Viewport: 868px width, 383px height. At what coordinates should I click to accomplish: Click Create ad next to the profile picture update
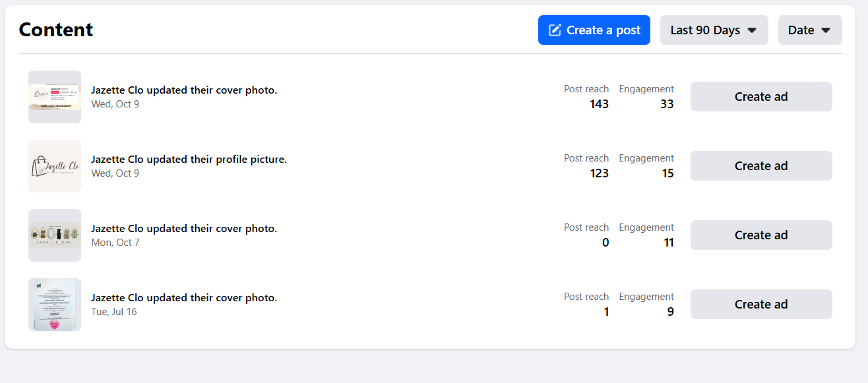[760, 165]
